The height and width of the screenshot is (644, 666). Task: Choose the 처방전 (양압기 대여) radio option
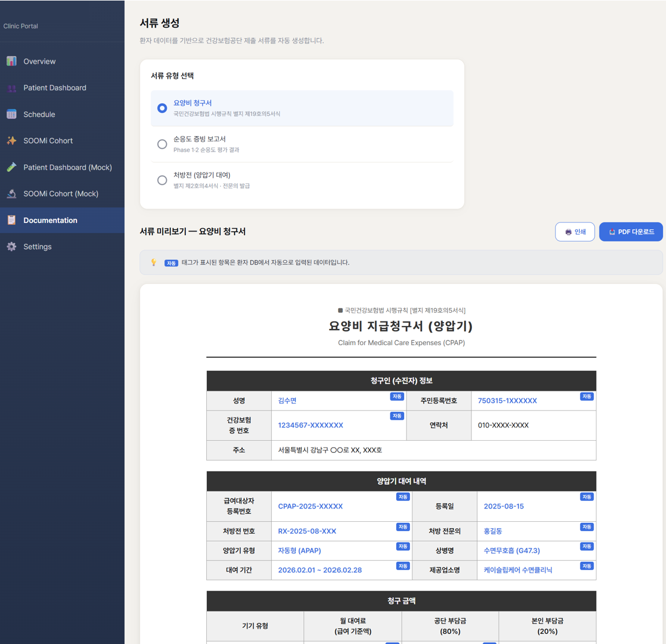162,180
